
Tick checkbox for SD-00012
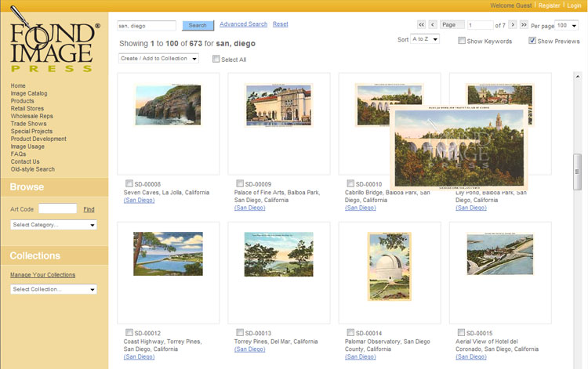129,333
